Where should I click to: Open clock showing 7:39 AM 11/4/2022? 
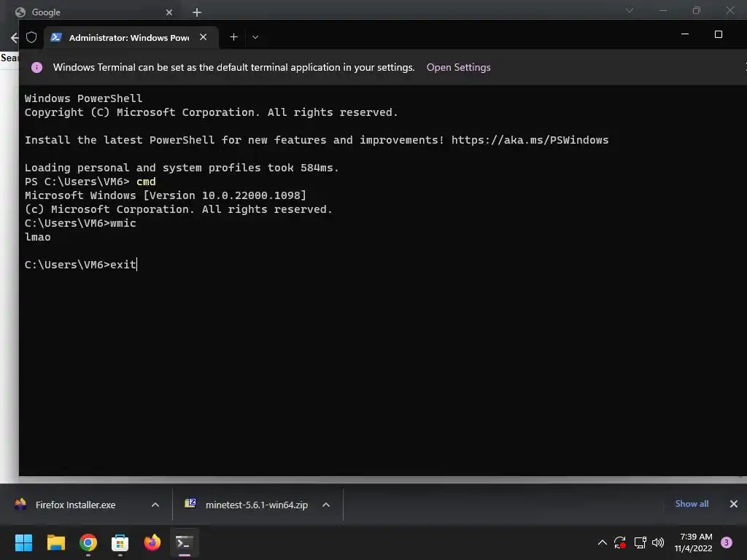694,542
